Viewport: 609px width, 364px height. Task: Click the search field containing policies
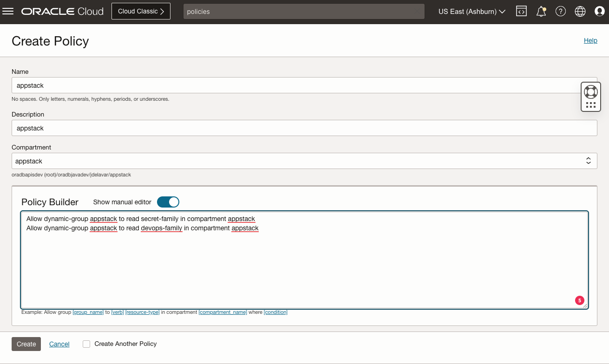pyautogui.click(x=304, y=12)
